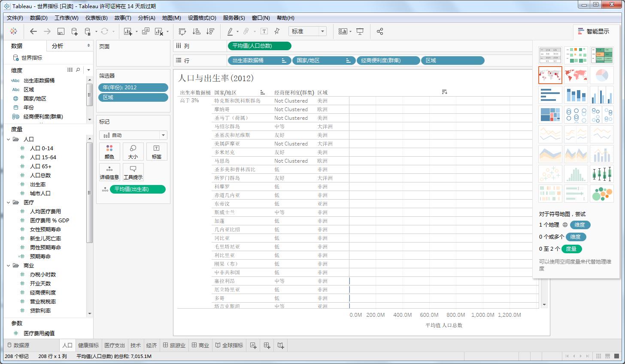Click the new dashboard tab icon
The height and width of the screenshot is (364, 625).
pyautogui.click(x=267, y=345)
